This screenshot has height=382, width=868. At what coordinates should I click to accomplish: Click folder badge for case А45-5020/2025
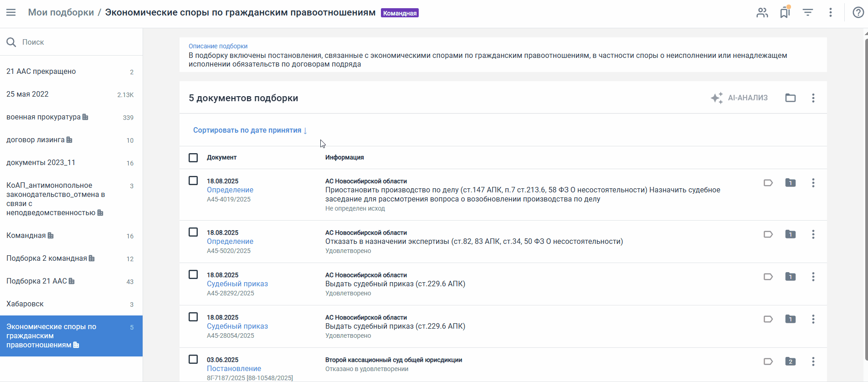pos(790,234)
